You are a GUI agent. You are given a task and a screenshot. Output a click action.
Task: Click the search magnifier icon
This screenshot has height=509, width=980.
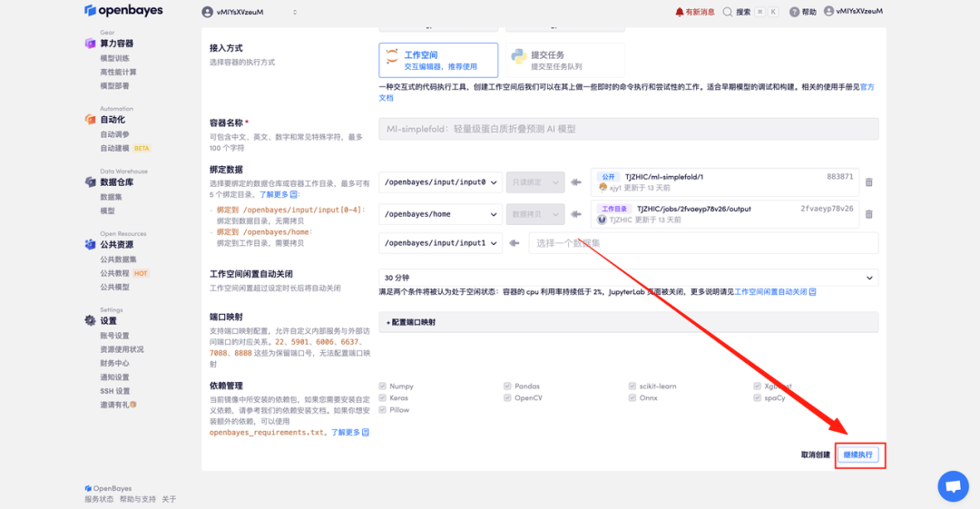pos(729,12)
